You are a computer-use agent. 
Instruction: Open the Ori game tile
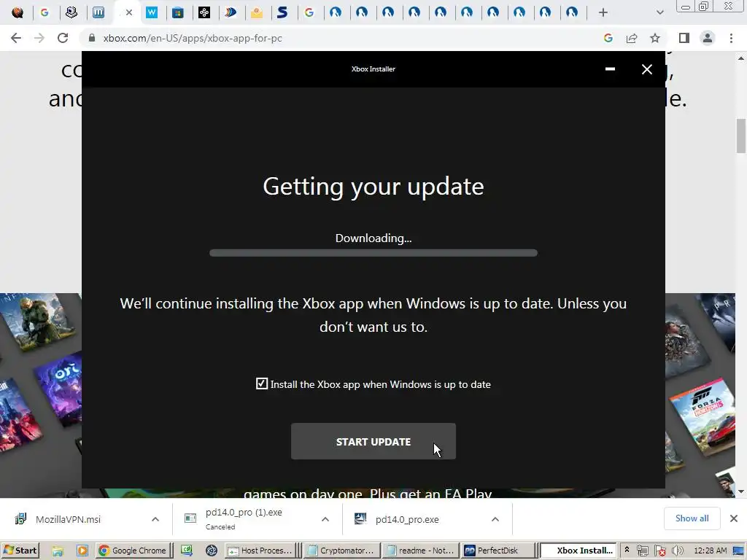(x=61, y=389)
